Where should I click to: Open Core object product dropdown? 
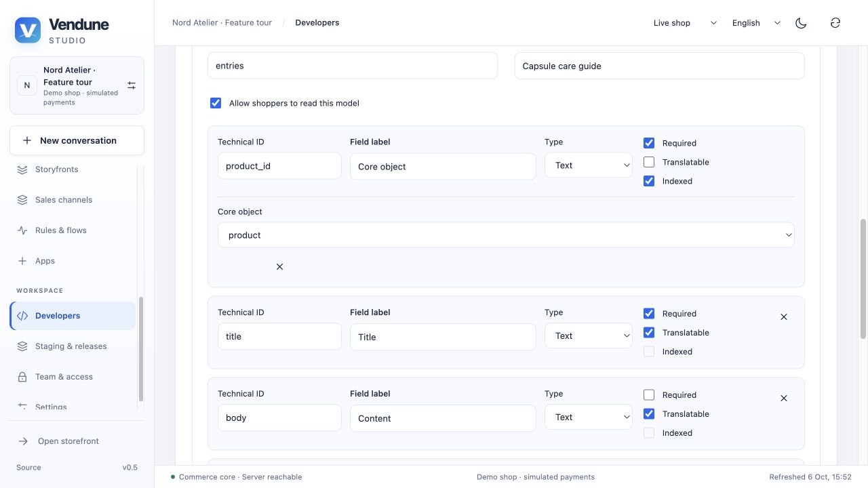pyautogui.click(x=506, y=235)
